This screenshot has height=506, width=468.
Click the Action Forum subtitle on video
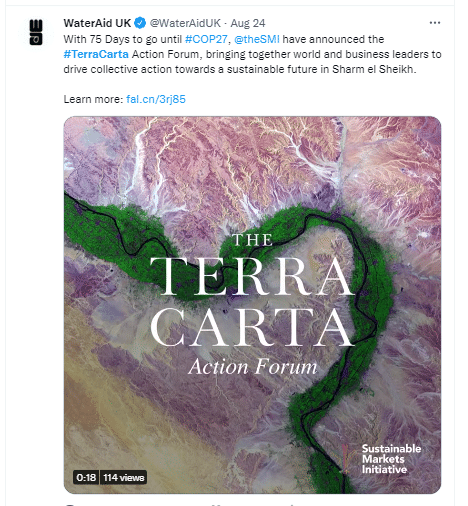tap(252, 366)
